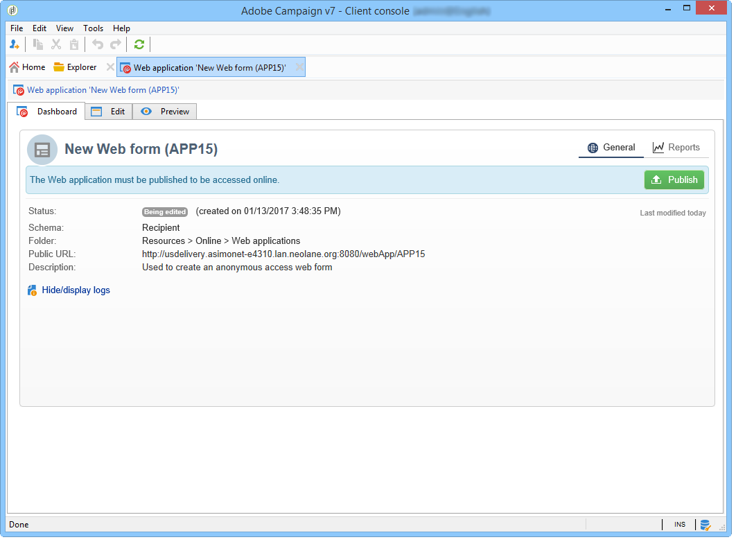The width and height of the screenshot is (754, 560).
Task: Switch to the Explorer tab
Action: [76, 67]
